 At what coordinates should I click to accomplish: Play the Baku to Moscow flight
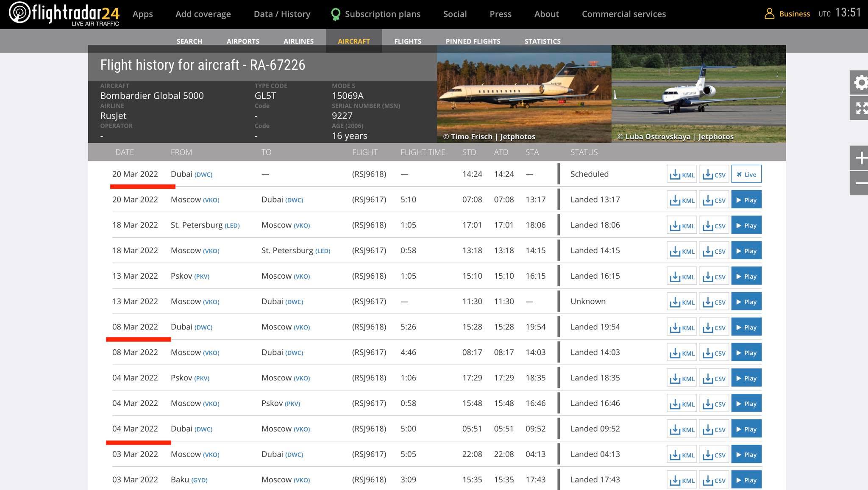[x=746, y=480]
